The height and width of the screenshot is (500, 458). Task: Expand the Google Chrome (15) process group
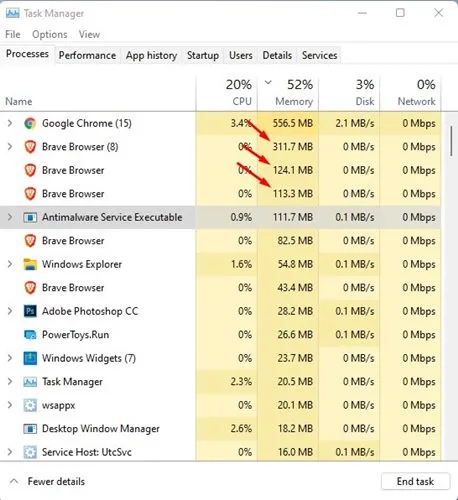point(10,123)
